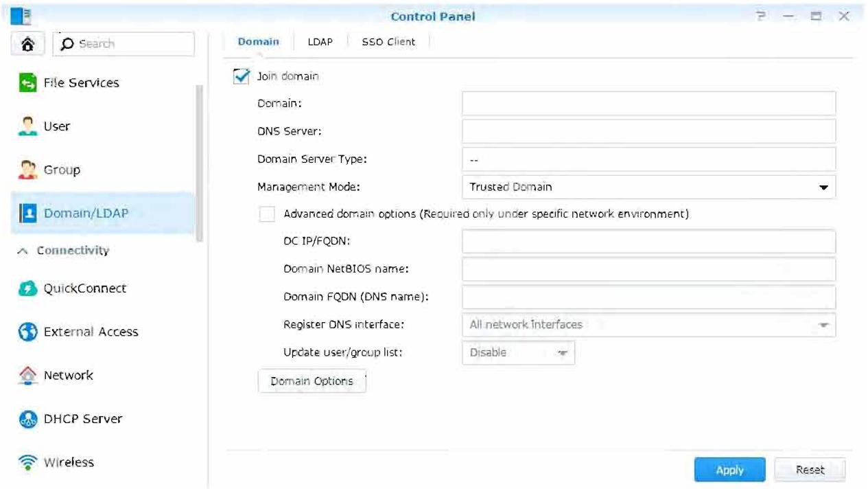The width and height of the screenshot is (868, 489).
Task: Open File Services icon in sidebar
Action: click(27, 83)
